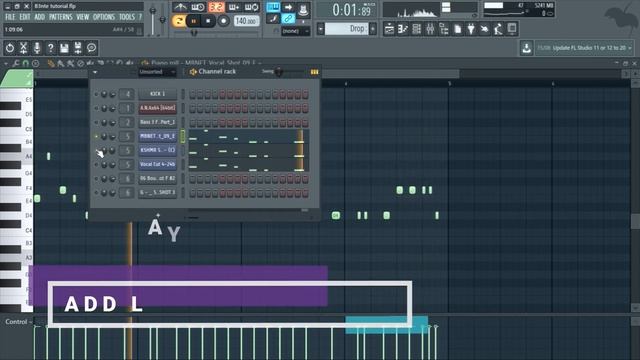
Task: Click the graph editor icon in channel rack
Action: [x=314, y=72]
